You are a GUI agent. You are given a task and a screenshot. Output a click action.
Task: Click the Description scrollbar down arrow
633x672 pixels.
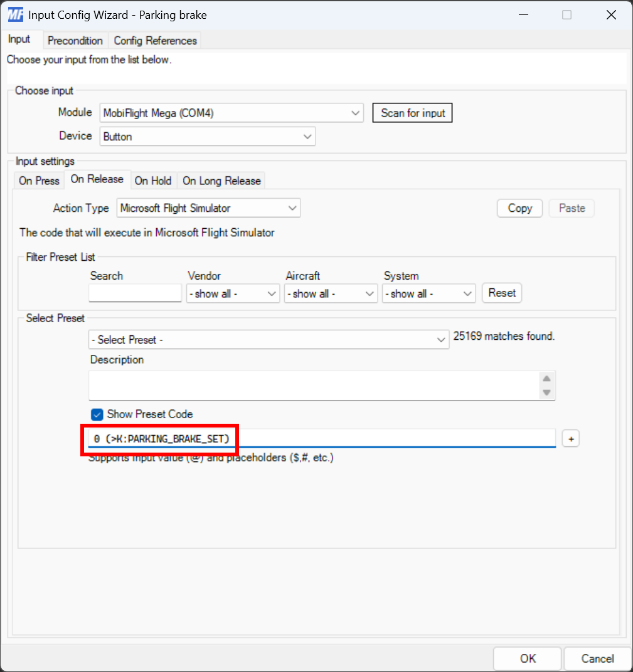point(546,392)
